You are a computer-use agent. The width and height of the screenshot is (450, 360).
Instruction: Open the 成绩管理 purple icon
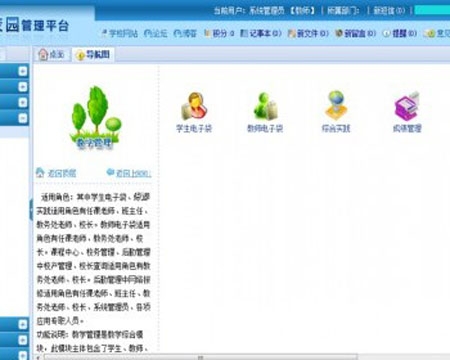pos(407,106)
